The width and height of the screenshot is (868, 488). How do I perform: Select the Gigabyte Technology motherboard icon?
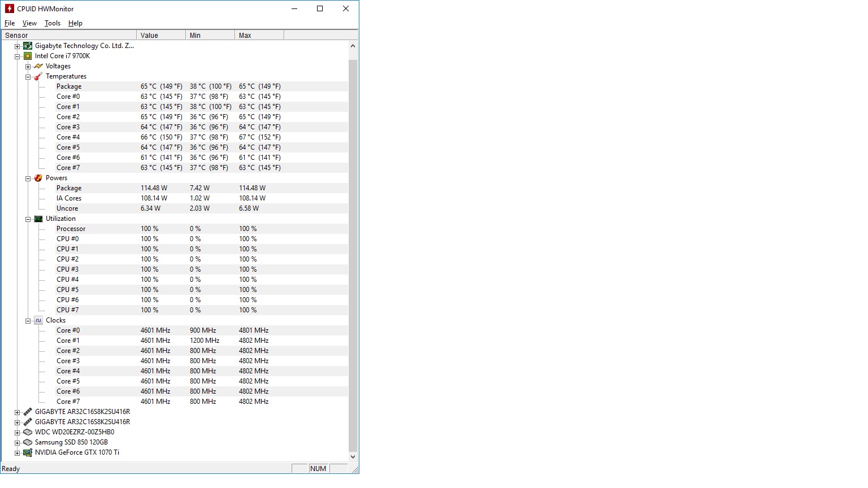point(28,46)
